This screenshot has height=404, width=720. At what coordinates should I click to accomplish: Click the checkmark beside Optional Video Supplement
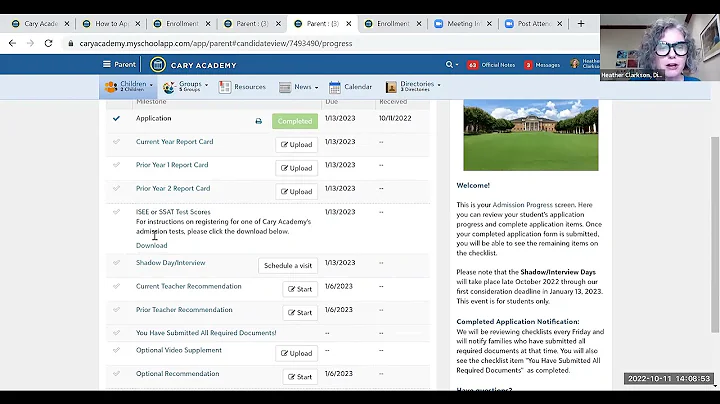(116, 350)
